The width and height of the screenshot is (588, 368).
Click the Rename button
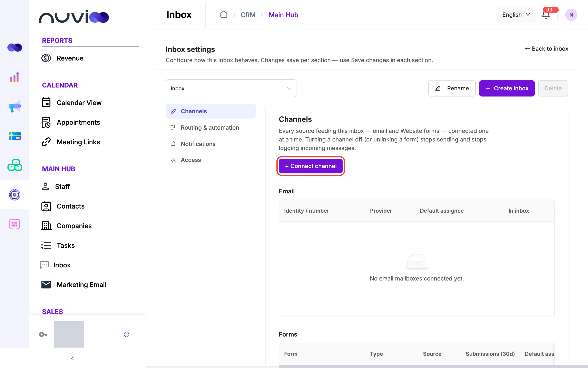click(x=452, y=88)
